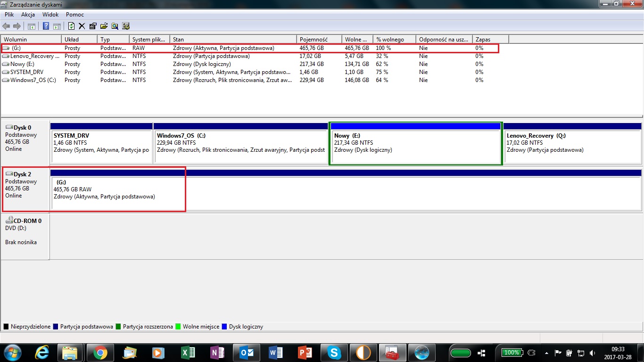Image resolution: width=644 pixels, height=362 pixels.
Task: Toggle the console tree pane icon
Action: click(32, 26)
